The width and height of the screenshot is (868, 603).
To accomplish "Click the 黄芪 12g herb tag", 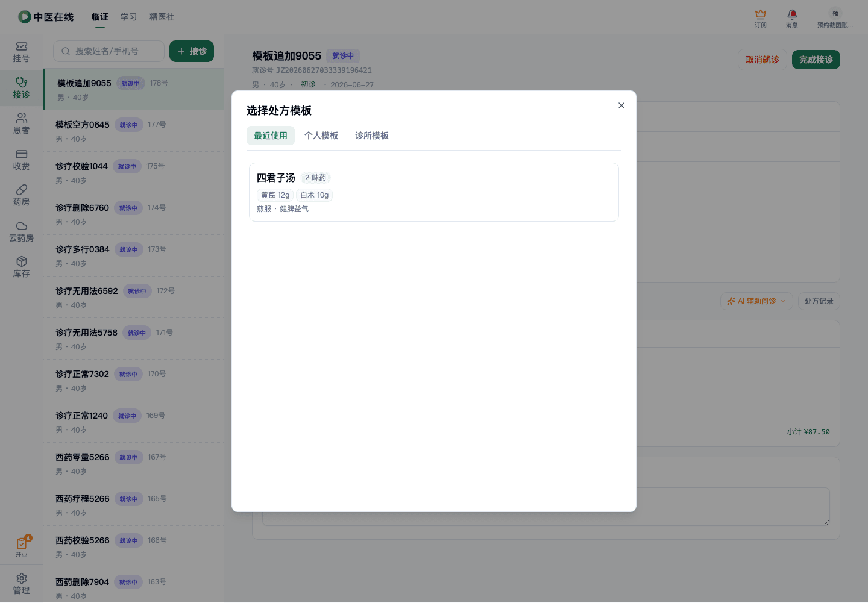I will (275, 195).
